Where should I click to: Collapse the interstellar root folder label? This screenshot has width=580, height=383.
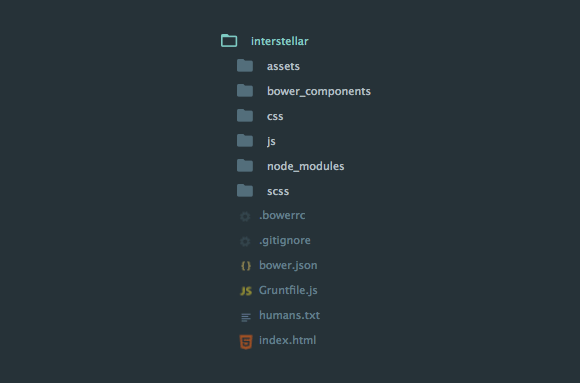(280, 41)
